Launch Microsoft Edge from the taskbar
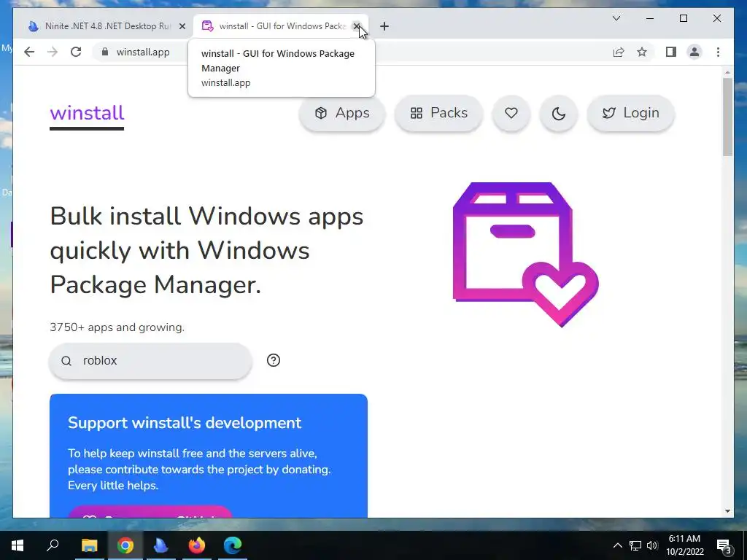Viewport: 747px width, 560px height. [x=233, y=545]
